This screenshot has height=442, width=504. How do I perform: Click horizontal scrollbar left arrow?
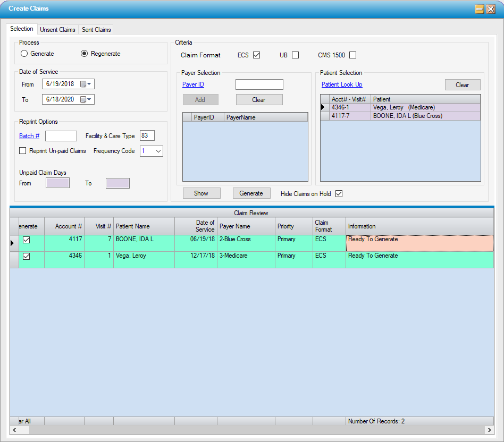[14, 430]
